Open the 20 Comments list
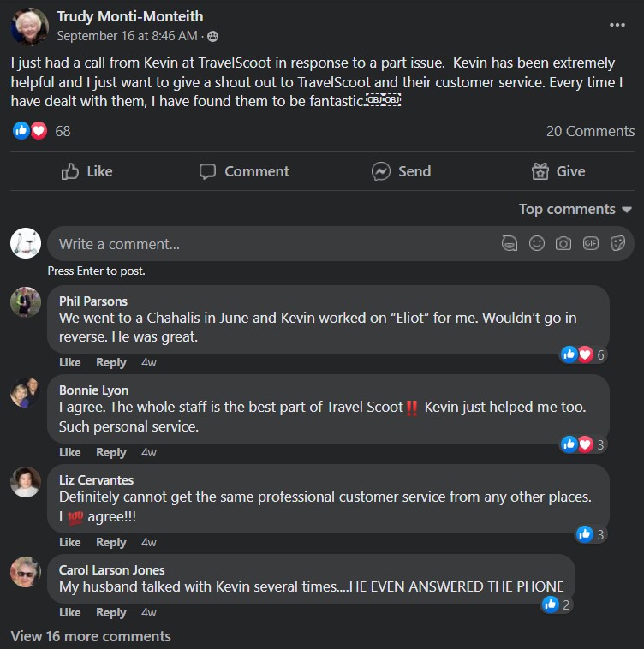The width and height of the screenshot is (644, 649). tap(590, 131)
